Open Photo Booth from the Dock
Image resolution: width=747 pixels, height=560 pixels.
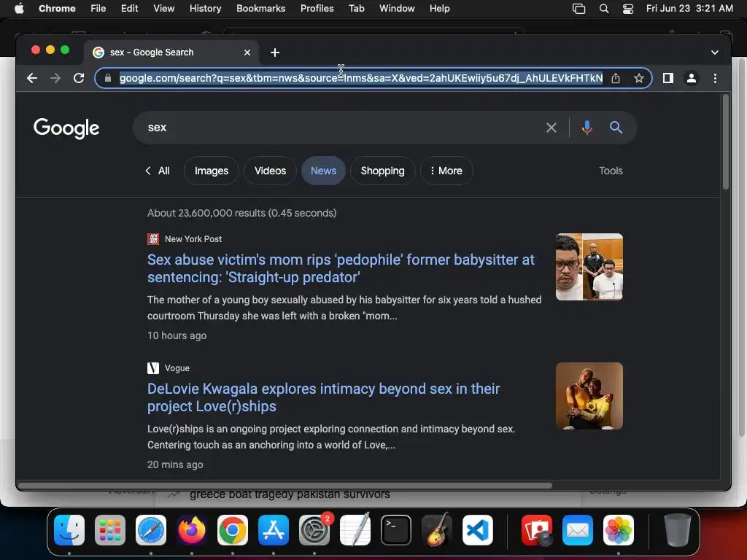(x=537, y=530)
